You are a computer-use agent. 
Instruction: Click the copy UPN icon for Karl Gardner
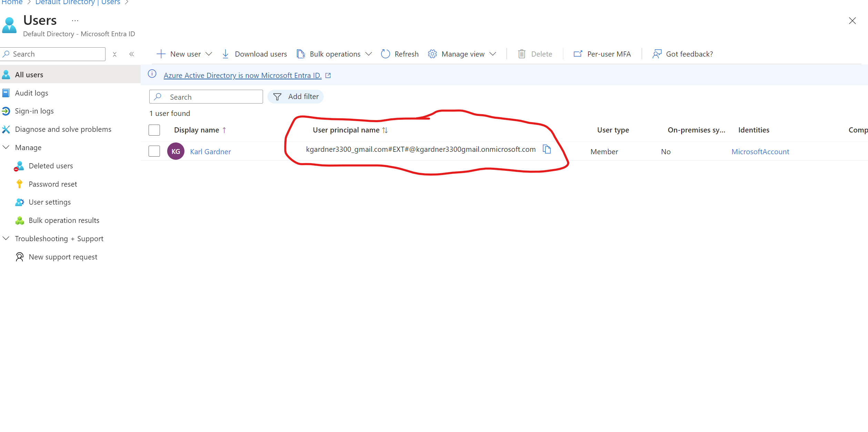547,149
